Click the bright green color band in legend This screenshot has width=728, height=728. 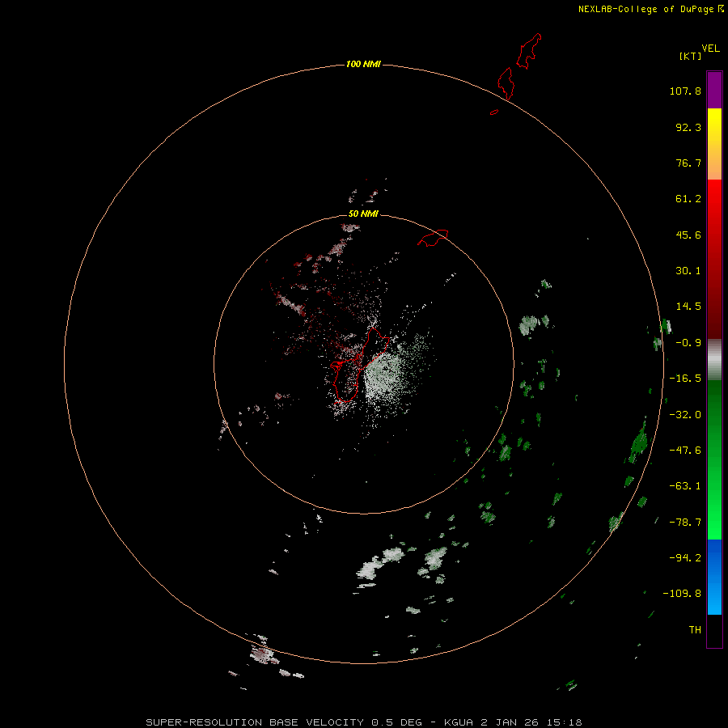tap(714, 459)
